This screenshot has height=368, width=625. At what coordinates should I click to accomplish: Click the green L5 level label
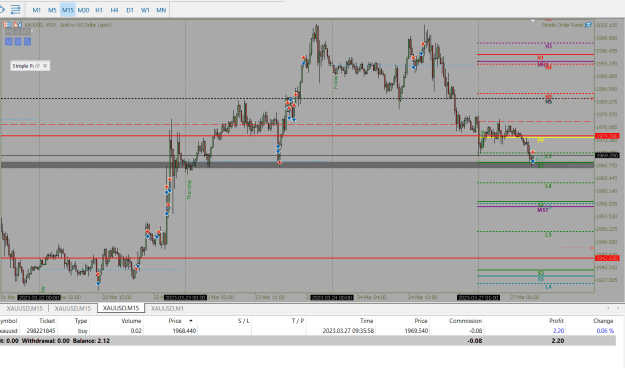coord(548,235)
